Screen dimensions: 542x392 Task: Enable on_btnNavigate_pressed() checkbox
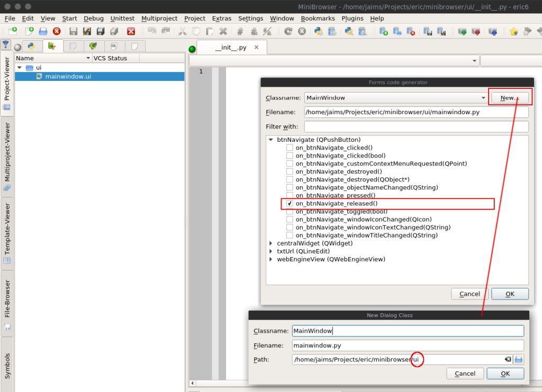(x=290, y=196)
